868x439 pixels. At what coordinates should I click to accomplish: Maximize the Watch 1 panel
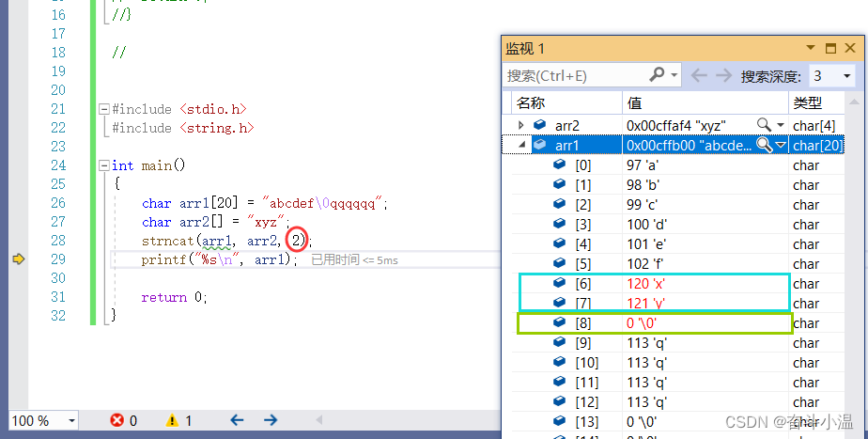[x=830, y=48]
